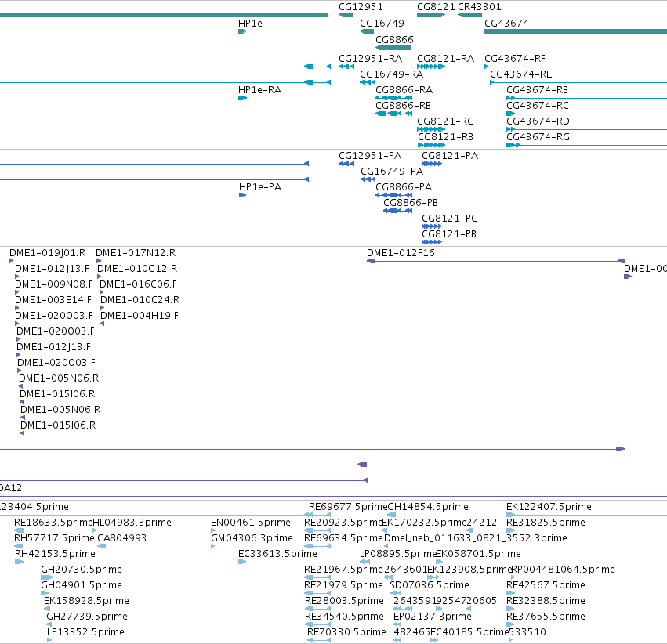
Task: Click EST HL04983.3prime
Action: click(132, 523)
